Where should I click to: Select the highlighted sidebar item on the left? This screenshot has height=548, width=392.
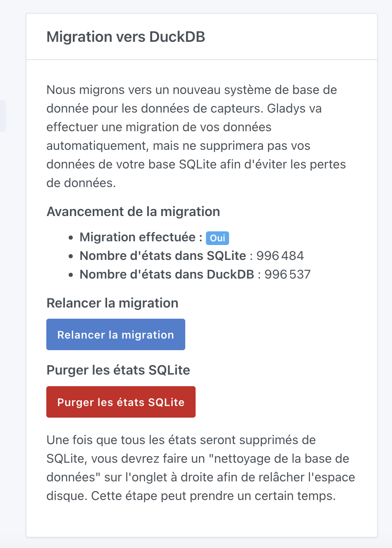pos(3,116)
